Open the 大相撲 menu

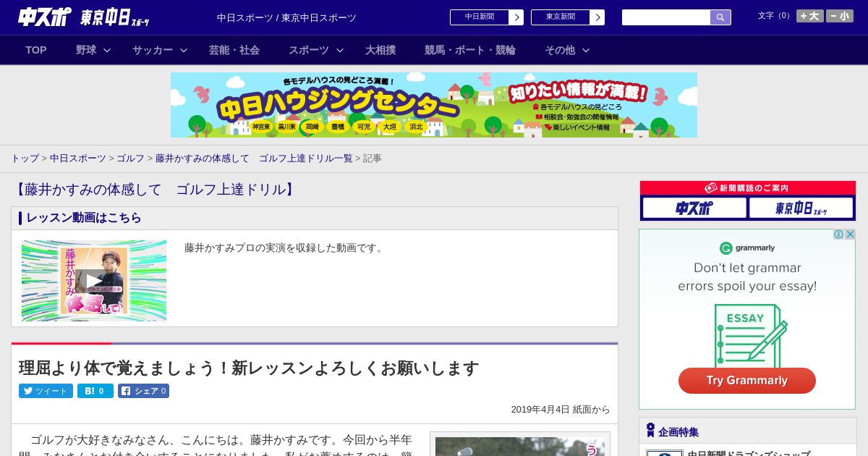[380, 50]
